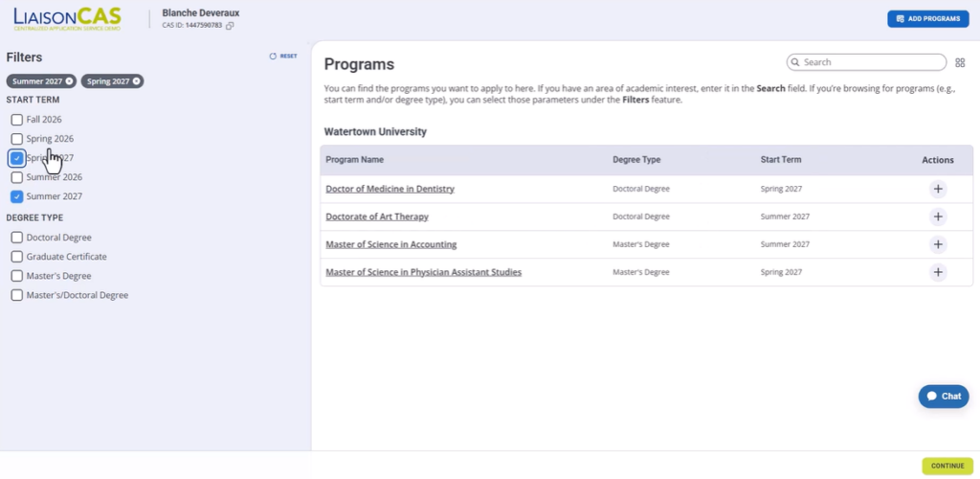Check the Master's Degree filter

pyautogui.click(x=17, y=276)
